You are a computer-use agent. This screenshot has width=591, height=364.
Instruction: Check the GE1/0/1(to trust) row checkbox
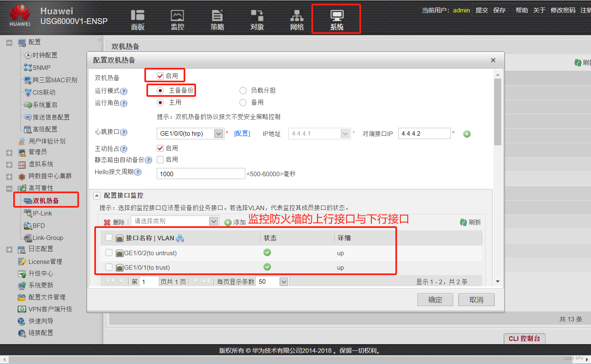109,267
